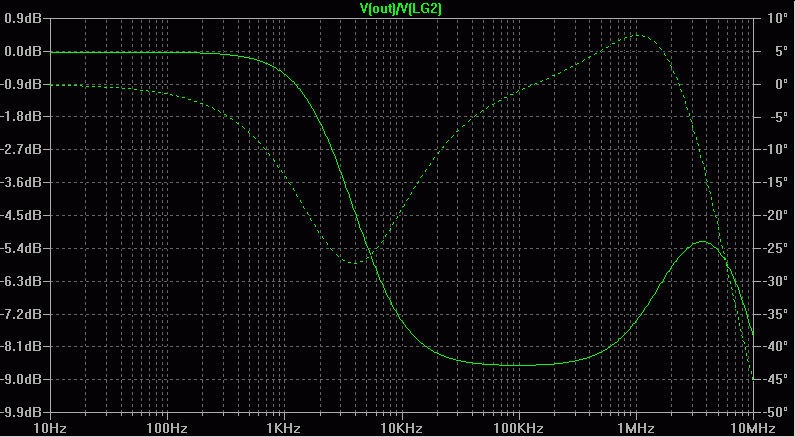Click the -3.6dB magnitude axis label
Image resolution: width=795 pixels, height=437 pixels.
22,183
